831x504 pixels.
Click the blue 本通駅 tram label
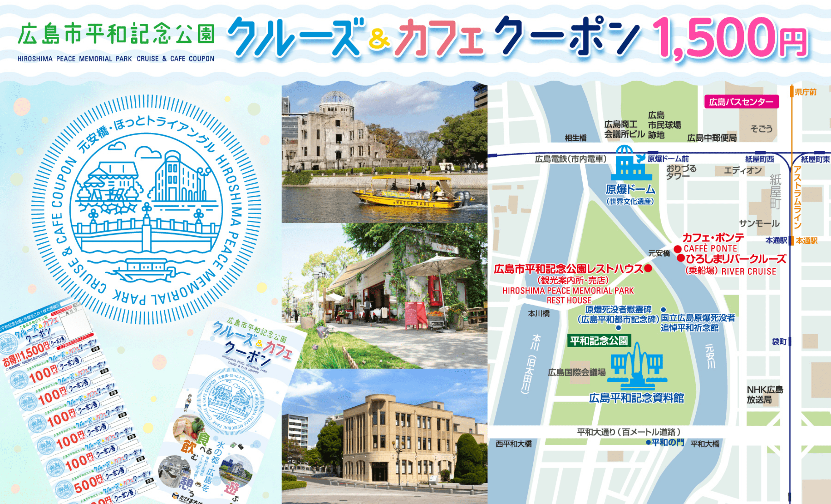click(776, 240)
